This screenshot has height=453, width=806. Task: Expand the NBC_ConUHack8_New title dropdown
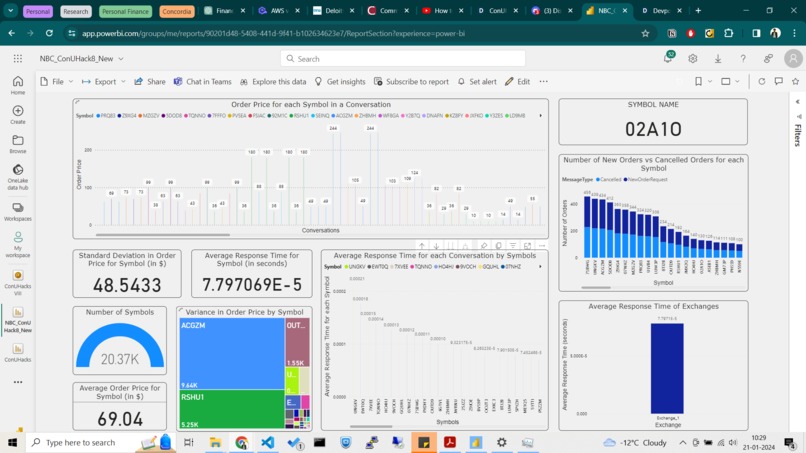(x=121, y=59)
